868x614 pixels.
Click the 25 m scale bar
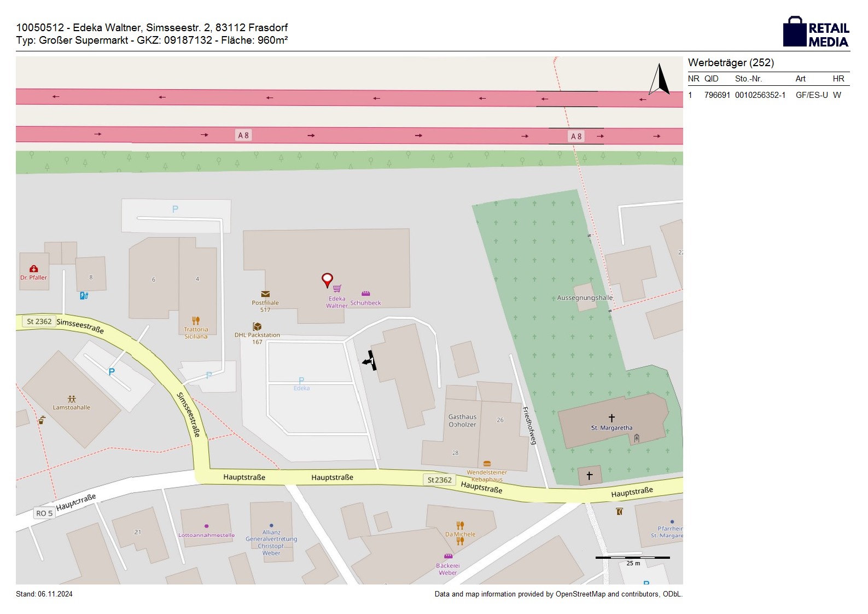point(632,558)
